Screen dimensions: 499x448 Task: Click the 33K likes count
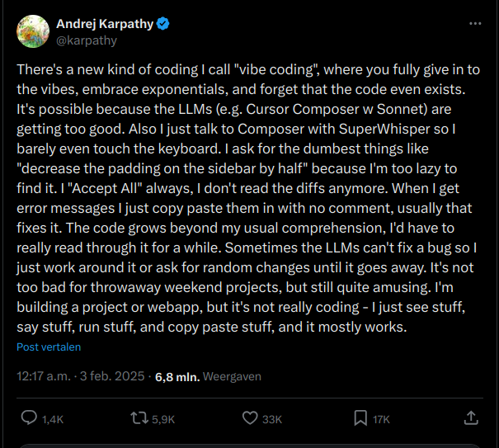[x=272, y=419]
